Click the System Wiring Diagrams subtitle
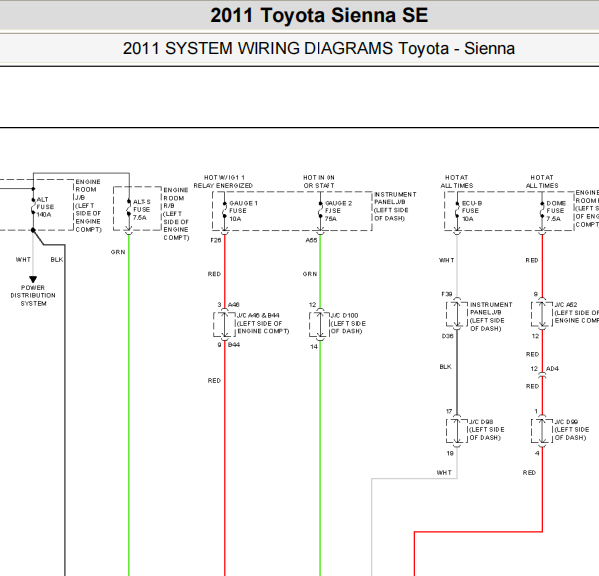This screenshot has height=576, width=599. pyautogui.click(x=319, y=49)
